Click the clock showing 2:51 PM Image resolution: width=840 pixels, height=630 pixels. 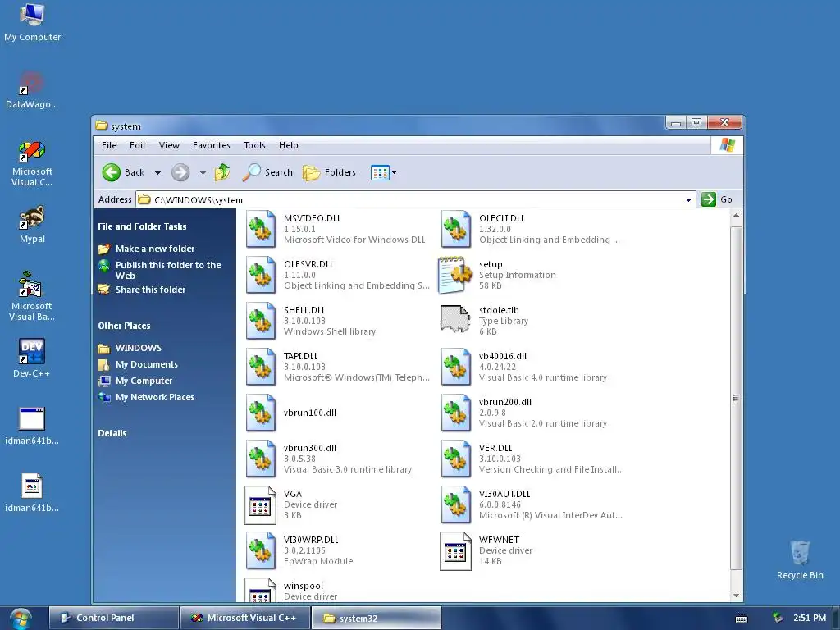coord(810,618)
